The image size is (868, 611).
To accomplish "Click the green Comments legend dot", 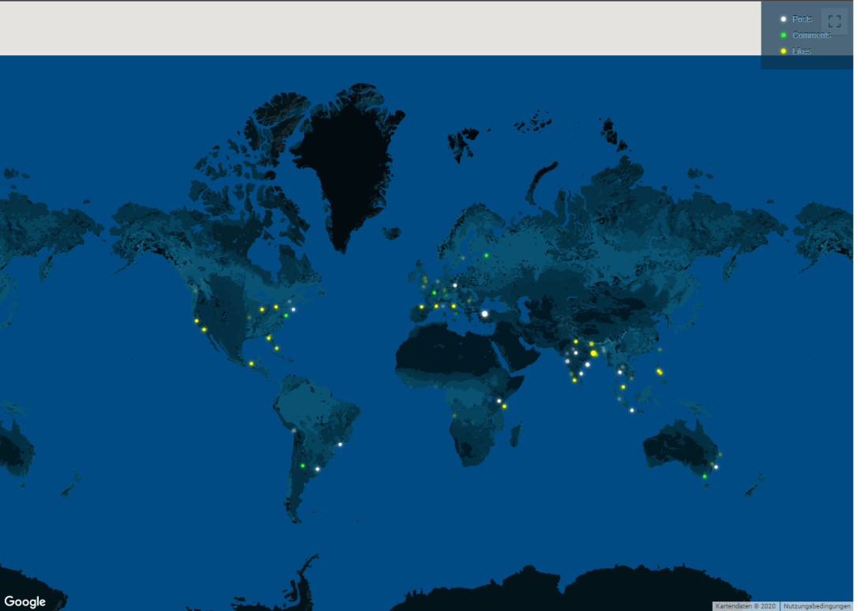I will (x=783, y=36).
